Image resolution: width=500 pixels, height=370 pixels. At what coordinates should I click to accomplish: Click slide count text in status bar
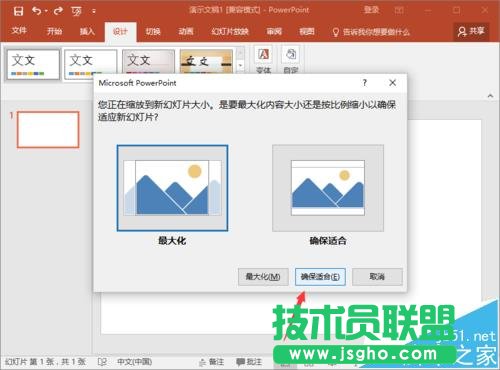[x=46, y=362]
